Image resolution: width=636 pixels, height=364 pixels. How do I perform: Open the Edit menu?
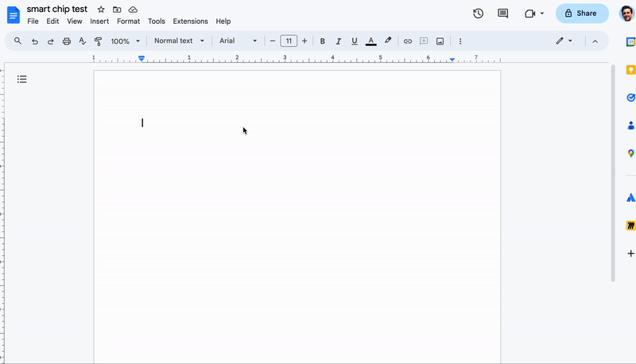coord(52,21)
